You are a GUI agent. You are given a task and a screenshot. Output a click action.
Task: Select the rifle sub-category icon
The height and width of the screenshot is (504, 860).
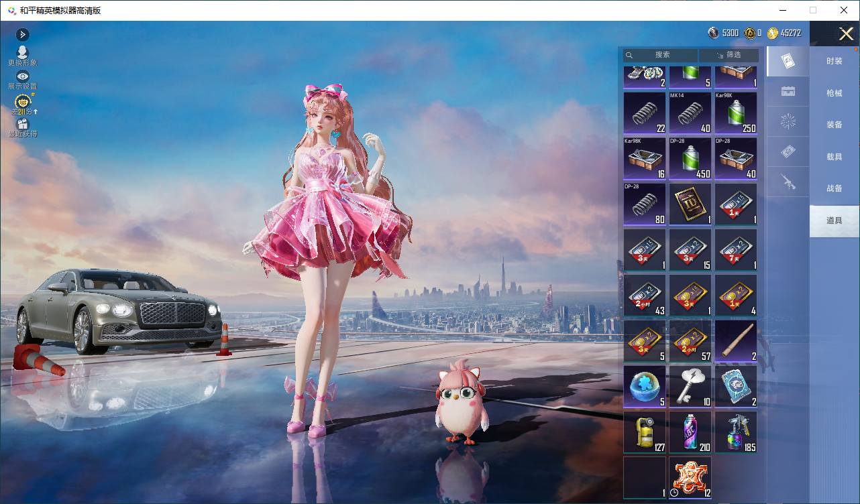(x=788, y=182)
